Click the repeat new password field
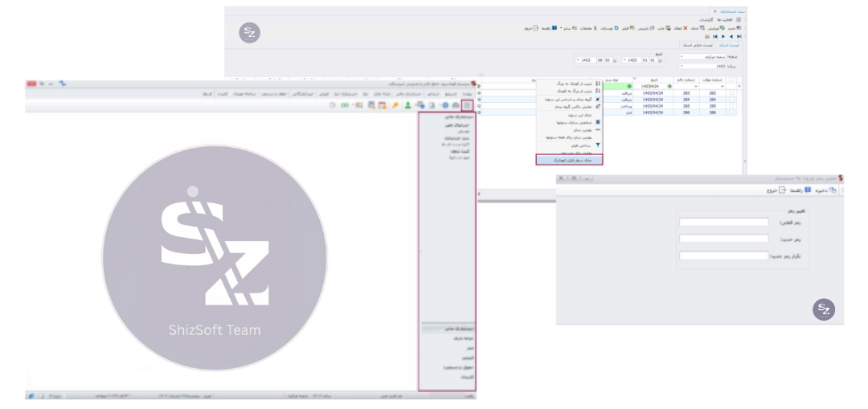 pyautogui.click(x=724, y=256)
